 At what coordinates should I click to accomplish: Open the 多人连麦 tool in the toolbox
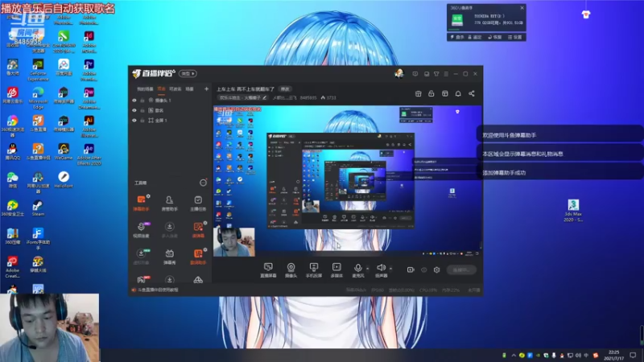tap(169, 230)
